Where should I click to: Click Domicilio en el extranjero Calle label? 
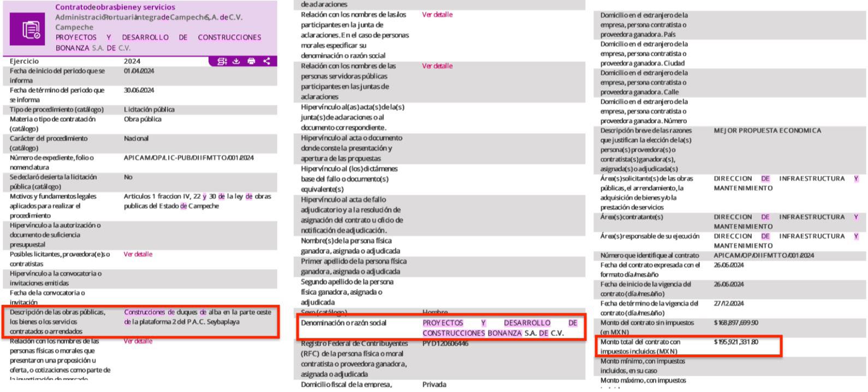click(644, 82)
